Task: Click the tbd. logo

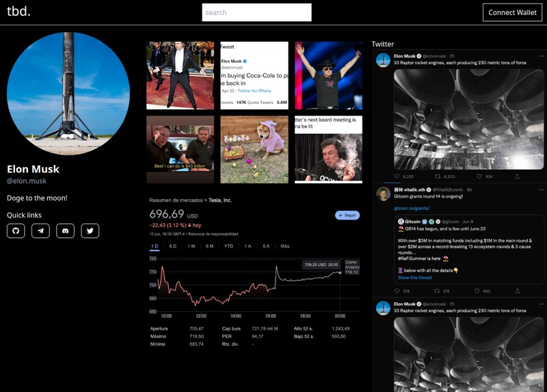Action: click(x=18, y=11)
